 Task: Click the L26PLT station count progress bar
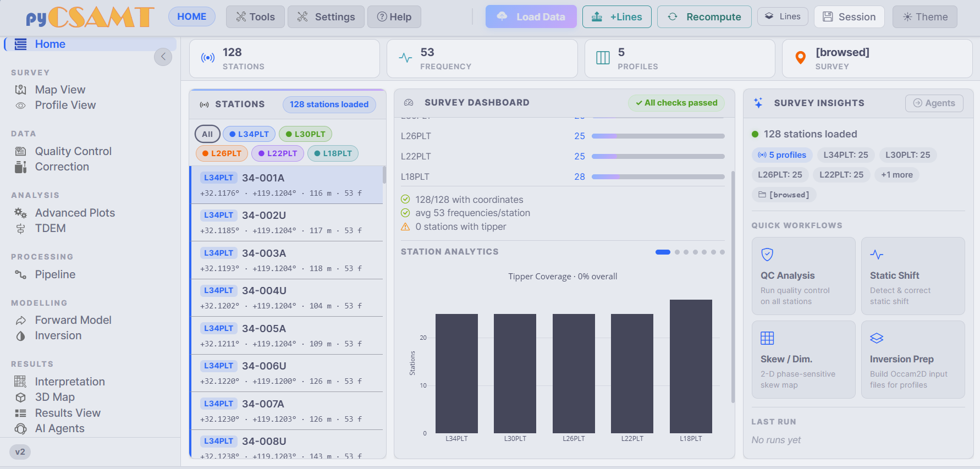[658, 136]
